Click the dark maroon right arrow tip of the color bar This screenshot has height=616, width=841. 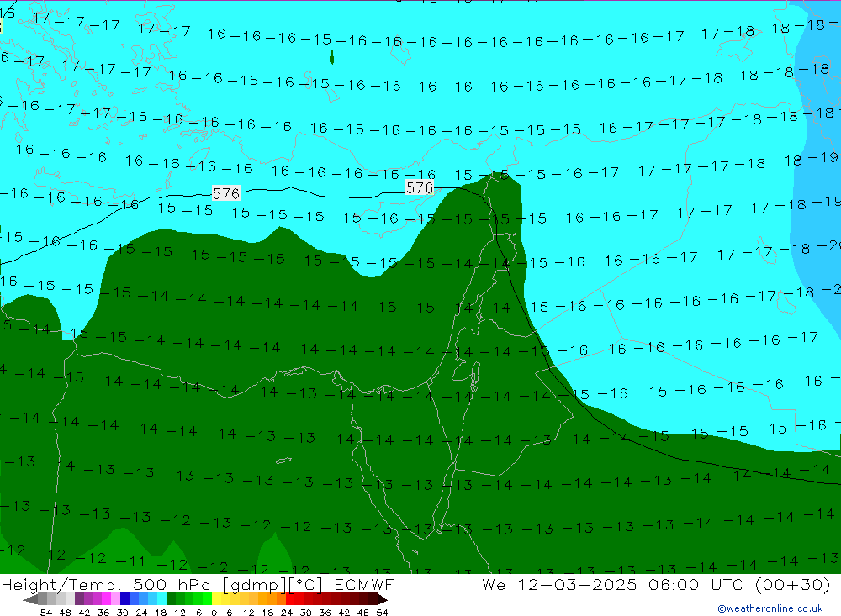point(382,599)
